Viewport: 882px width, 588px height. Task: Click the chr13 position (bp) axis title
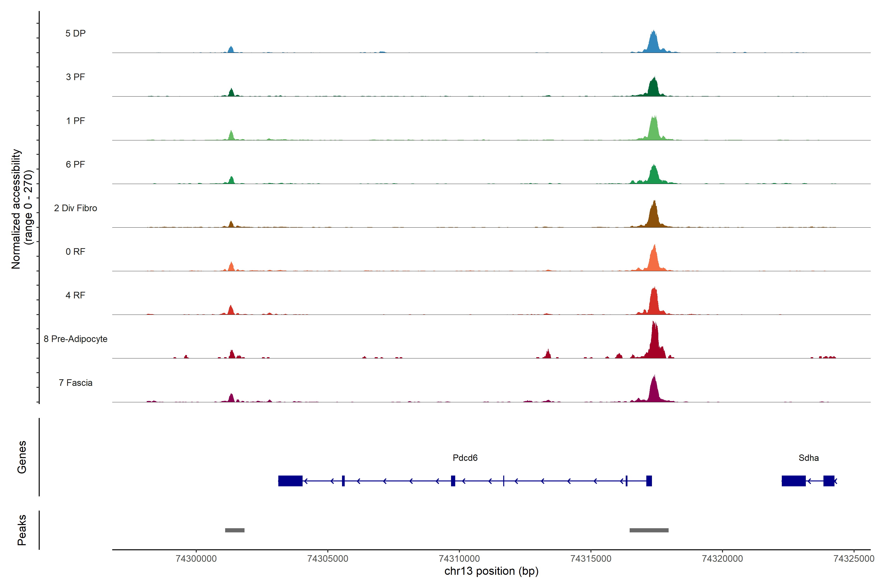coord(491,571)
